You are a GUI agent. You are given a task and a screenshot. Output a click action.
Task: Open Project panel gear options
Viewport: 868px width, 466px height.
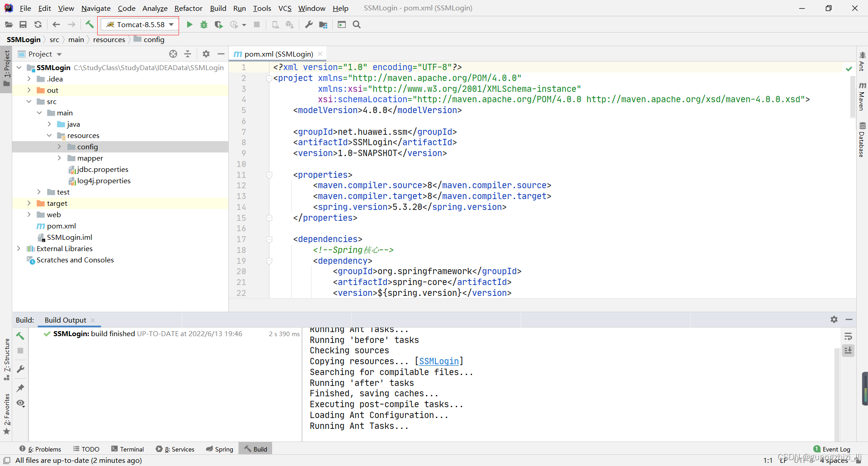click(x=206, y=54)
